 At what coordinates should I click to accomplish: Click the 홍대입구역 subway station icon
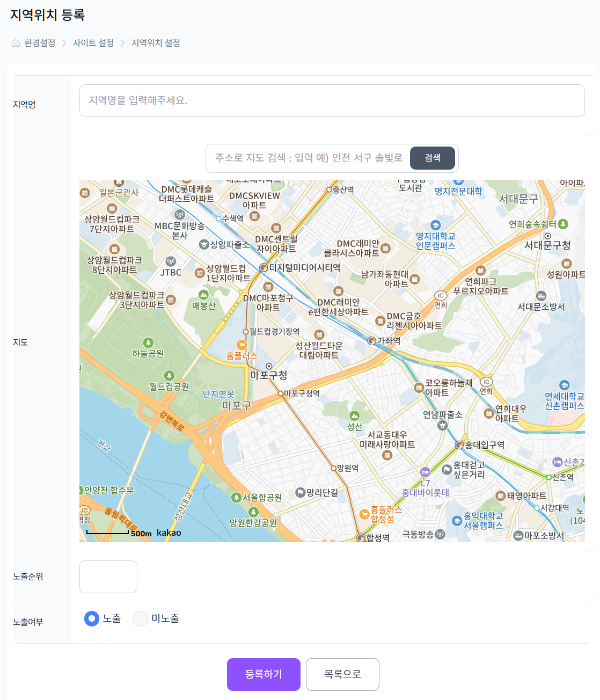[459, 445]
